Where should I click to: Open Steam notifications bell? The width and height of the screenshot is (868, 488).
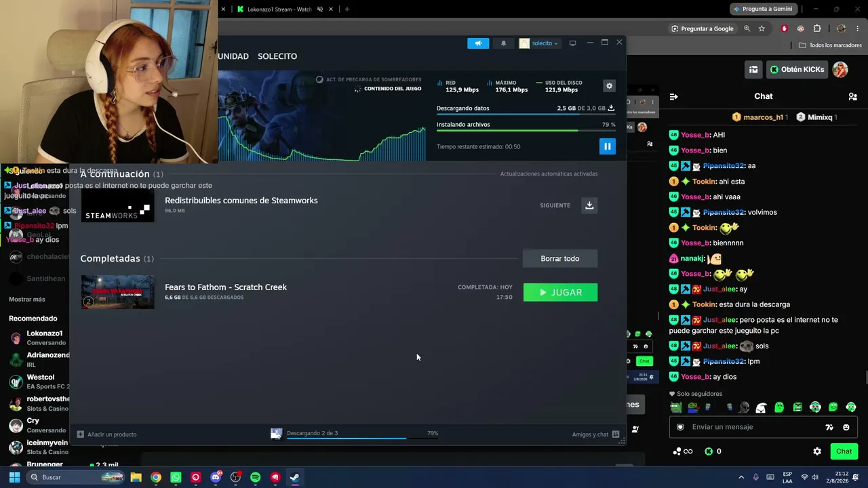[503, 43]
